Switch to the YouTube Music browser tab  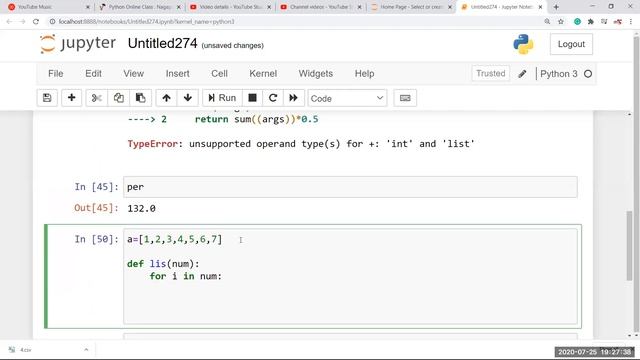[48, 7]
